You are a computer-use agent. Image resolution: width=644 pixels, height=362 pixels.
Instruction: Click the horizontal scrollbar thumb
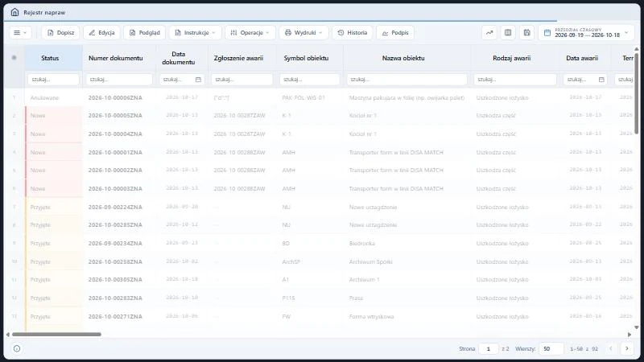click(56, 335)
